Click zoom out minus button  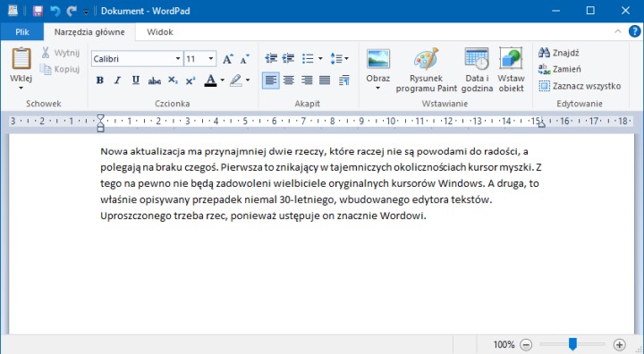(x=526, y=344)
